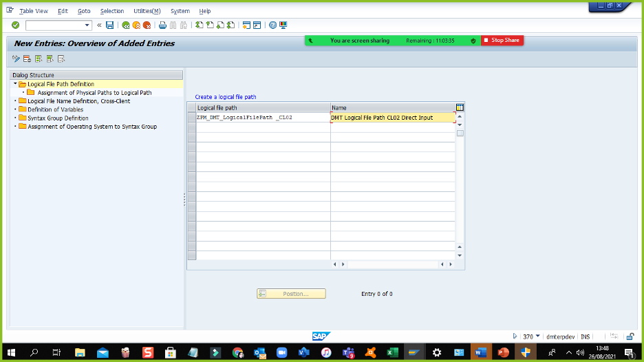644x362 pixels.
Task: Select the second empty row's selector box
Action: tap(191, 127)
